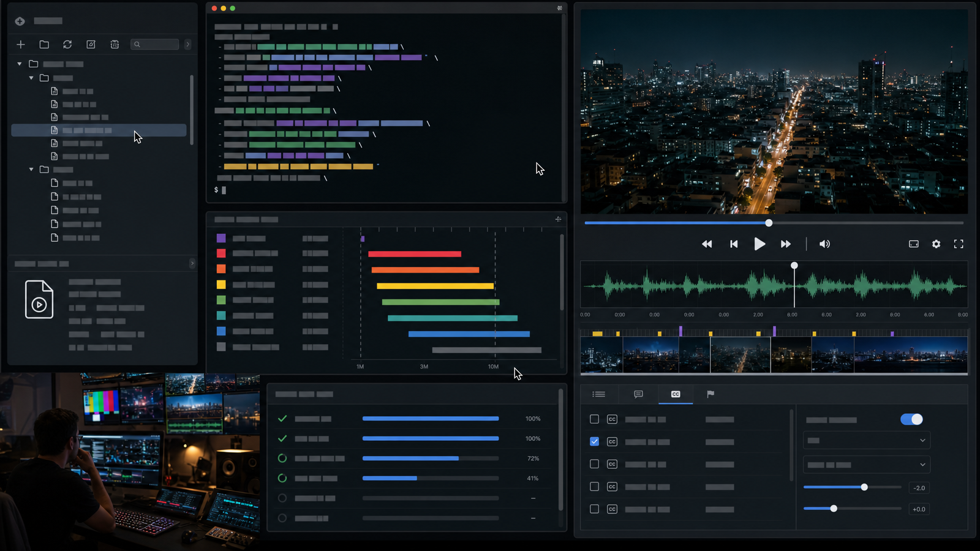Viewport: 980px width, 551px height.
Task: Click the yellow color swatch in chart legend
Action: pyautogui.click(x=221, y=285)
